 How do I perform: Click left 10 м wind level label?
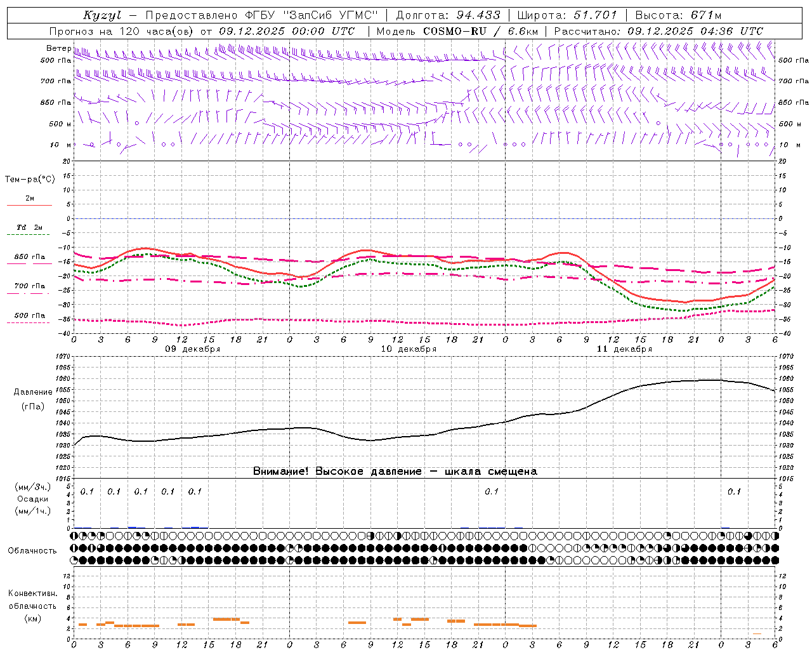[61, 145]
